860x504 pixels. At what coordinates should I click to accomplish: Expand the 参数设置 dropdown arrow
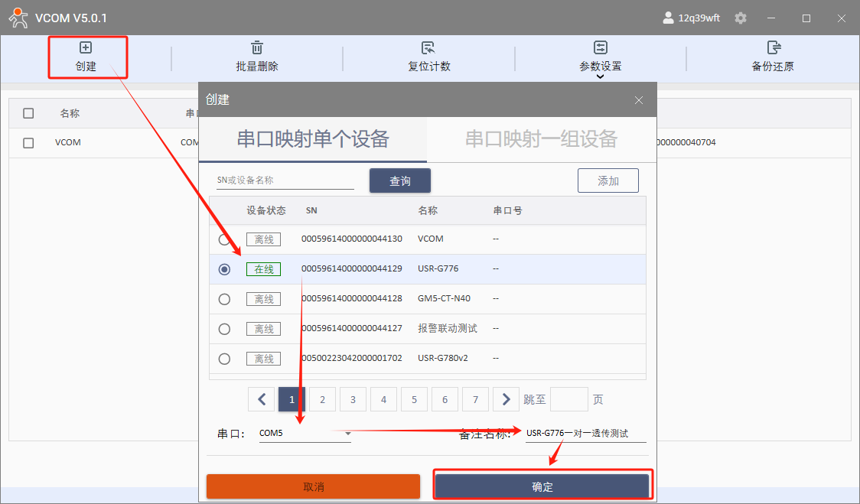[x=600, y=76]
